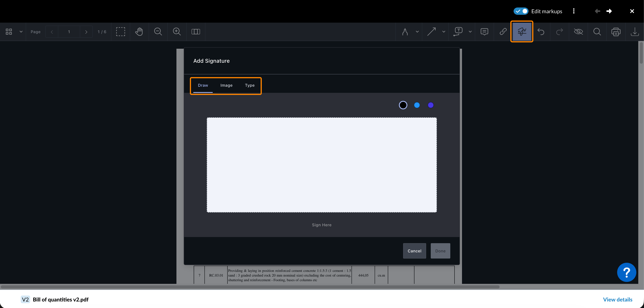Screen dimensions: 644x308
Task: Select the pan hand tool
Action: click(139, 32)
